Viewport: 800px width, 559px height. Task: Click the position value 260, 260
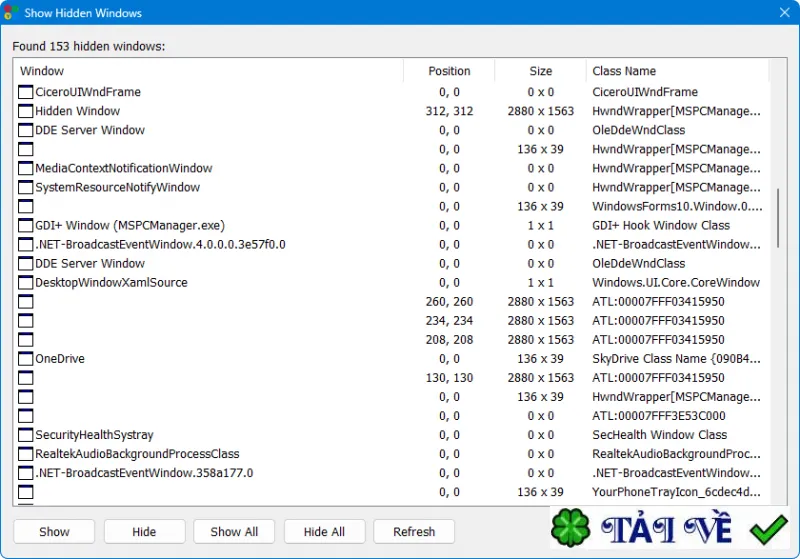449,302
